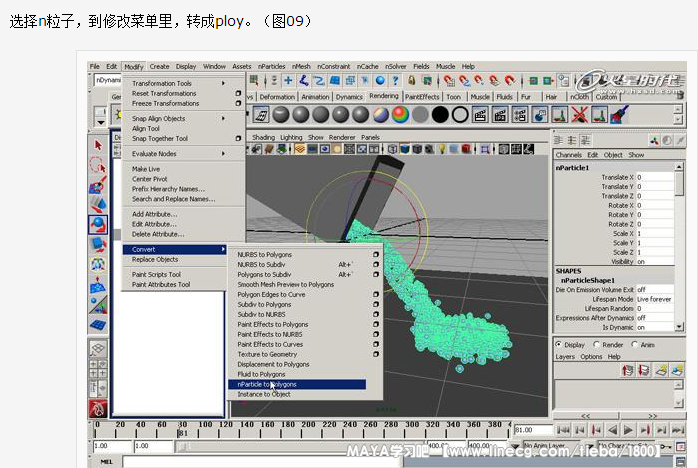
Task: Click the blue textured cube viewport icon
Action: click(x=405, y=149)
